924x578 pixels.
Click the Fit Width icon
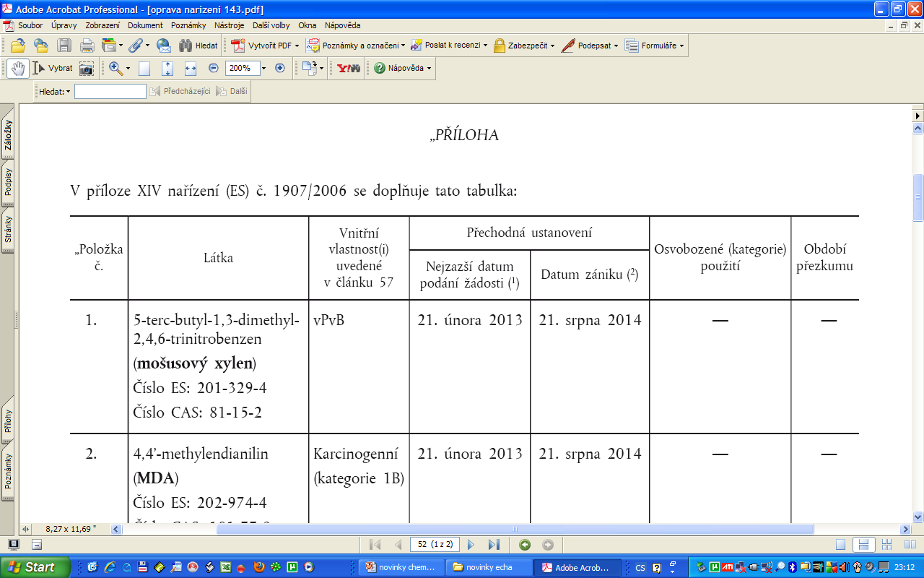tap(191, 68)
